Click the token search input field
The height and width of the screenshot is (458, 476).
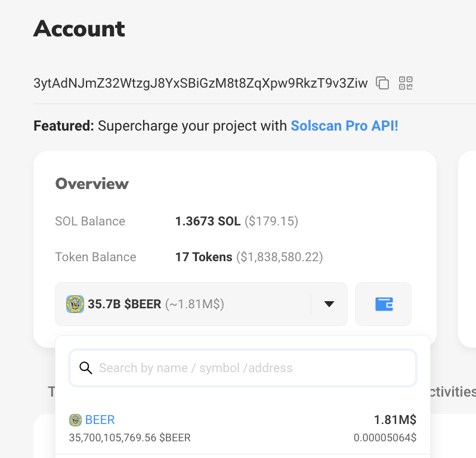click(243, 368)
